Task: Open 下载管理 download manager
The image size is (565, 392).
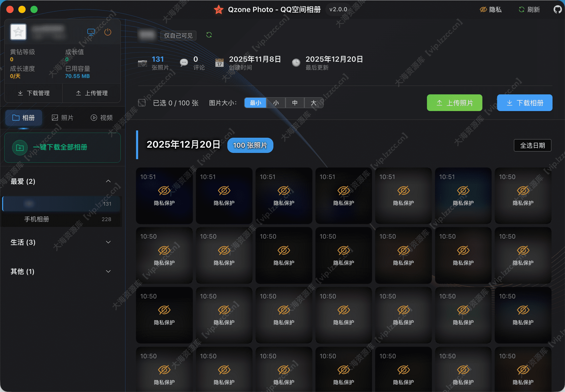Action: click(x=34, y=93)
